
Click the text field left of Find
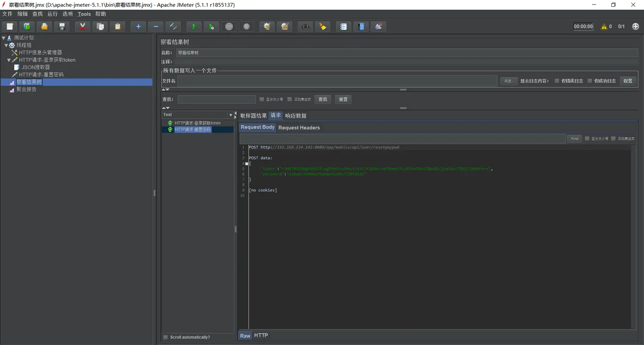click(402, 138)
